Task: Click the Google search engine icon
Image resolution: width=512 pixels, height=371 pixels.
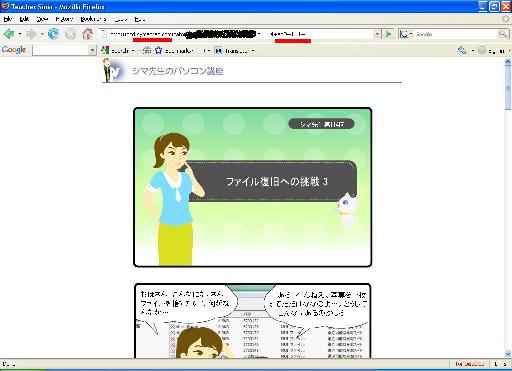Action: 404,34
